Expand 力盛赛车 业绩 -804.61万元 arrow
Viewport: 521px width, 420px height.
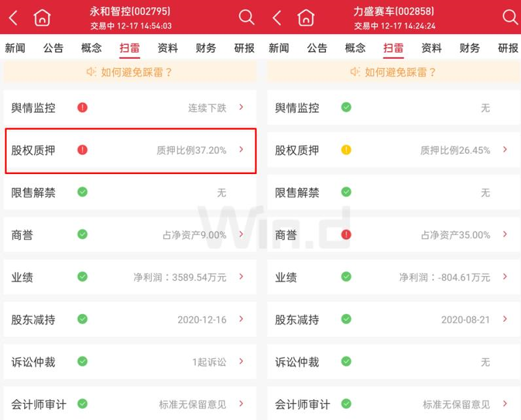click(x=505, y=276)
